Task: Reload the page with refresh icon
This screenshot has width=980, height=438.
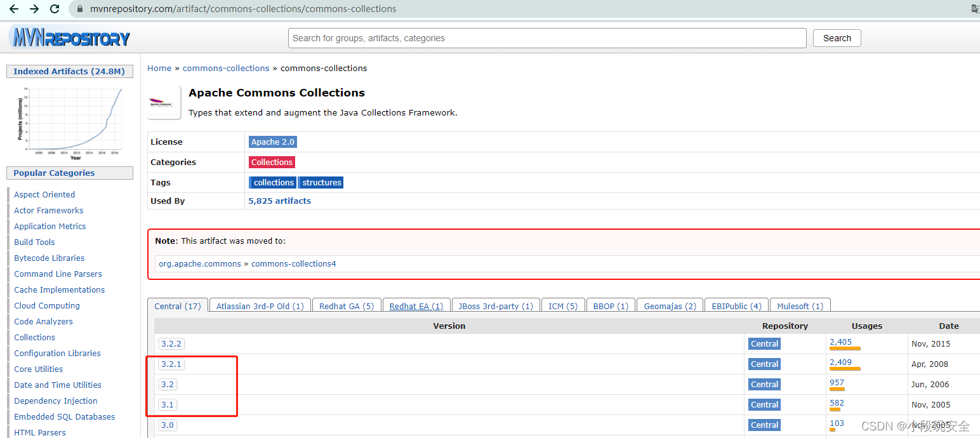Action: click(x=55, y=9)
